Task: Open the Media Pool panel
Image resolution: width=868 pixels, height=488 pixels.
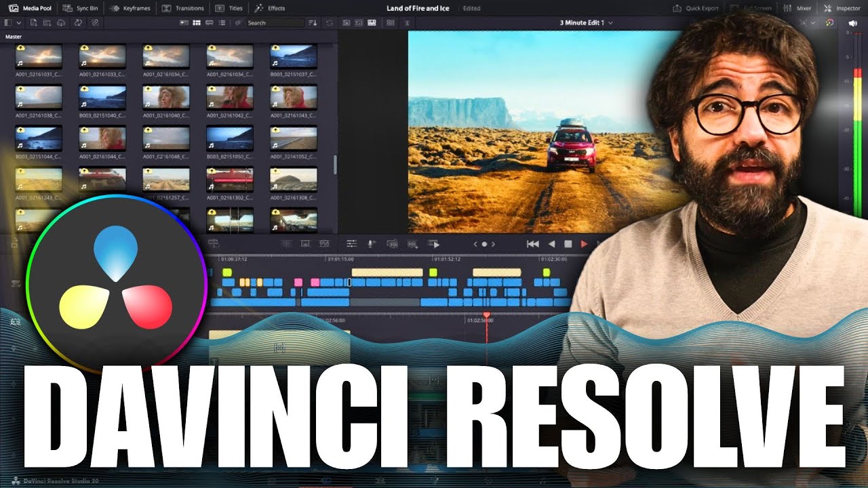Action: tap(29, 8)
